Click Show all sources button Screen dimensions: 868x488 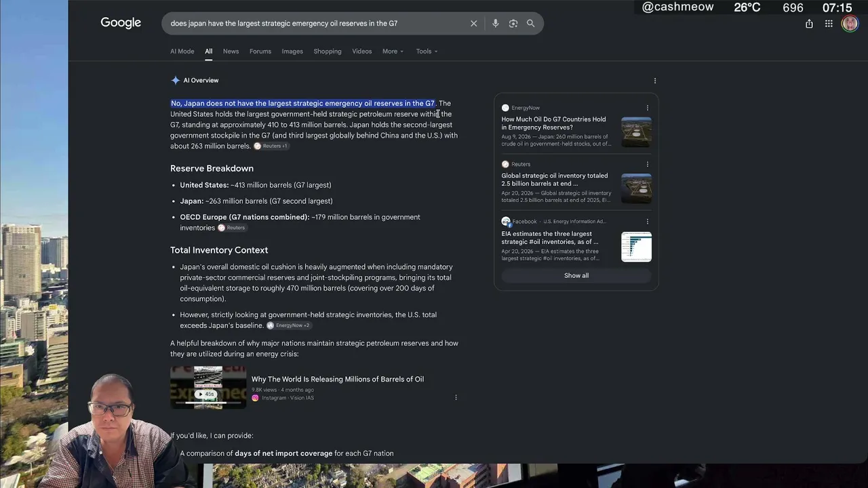pos(576,276)
